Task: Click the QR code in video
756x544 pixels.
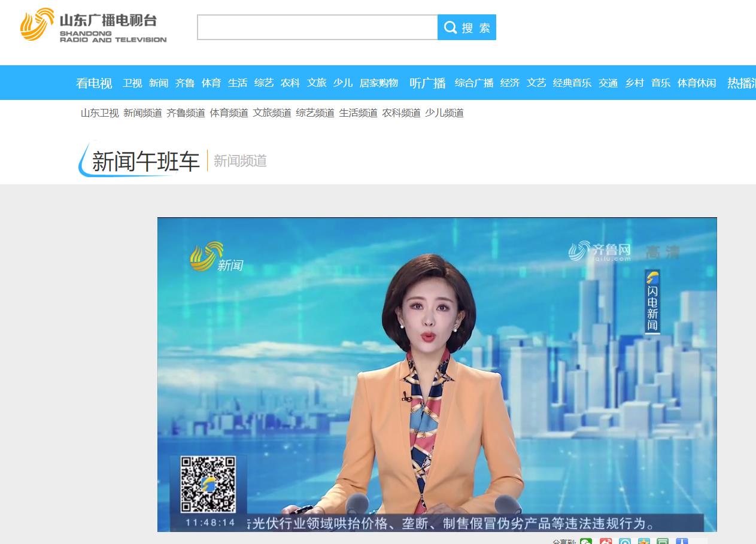Action: coord(208,484)
